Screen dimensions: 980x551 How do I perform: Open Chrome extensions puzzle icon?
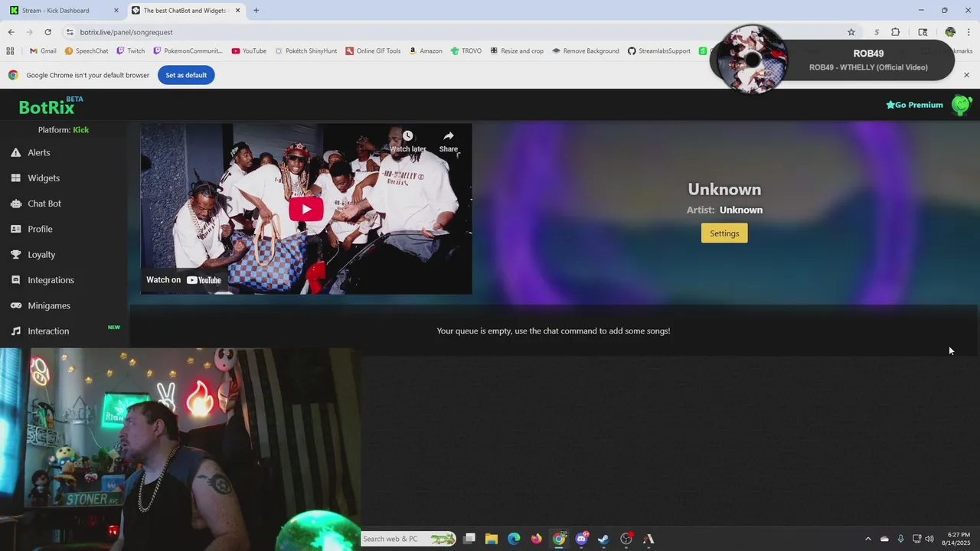coord(895,32)
